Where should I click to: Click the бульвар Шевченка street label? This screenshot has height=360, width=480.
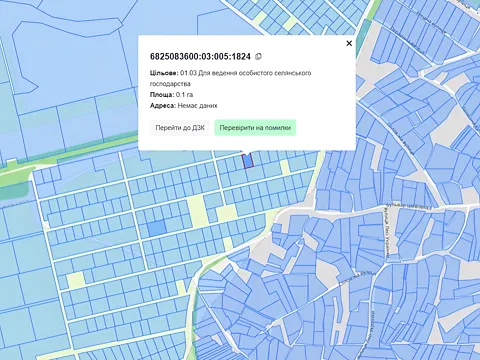409,206
